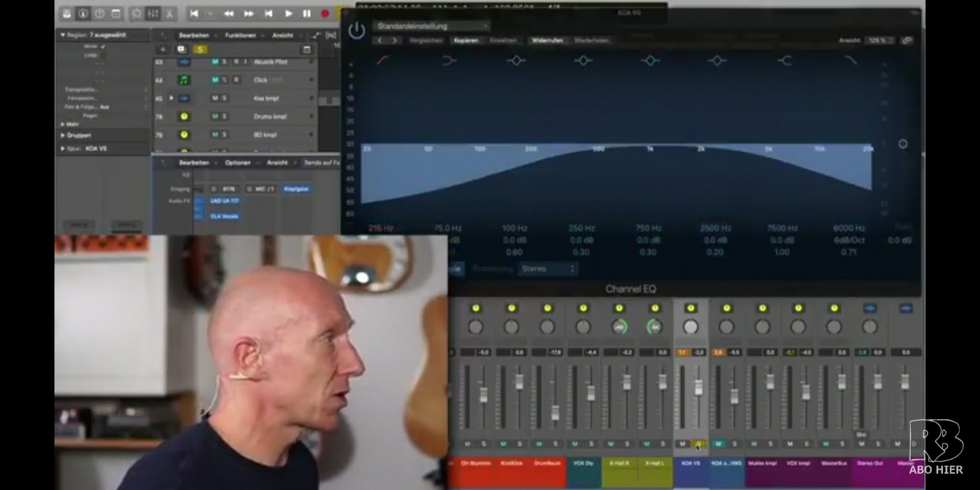Click the Kopieren button
Screen dimensions: 980x490
tap(466, 40)
